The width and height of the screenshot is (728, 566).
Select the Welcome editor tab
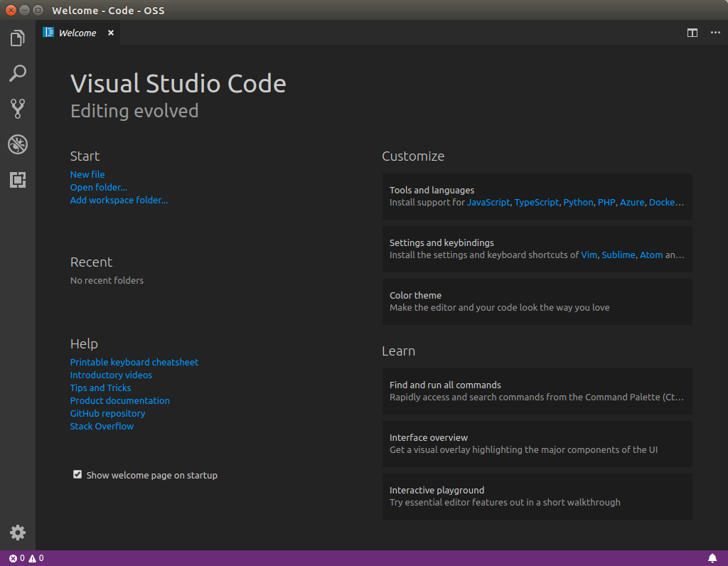click(x=78, y=33)
